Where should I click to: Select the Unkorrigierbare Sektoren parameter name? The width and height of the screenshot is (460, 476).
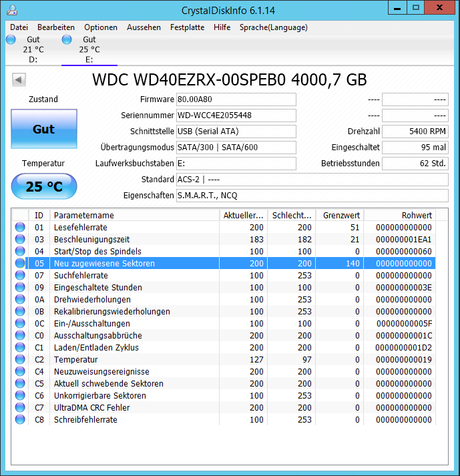100,396
